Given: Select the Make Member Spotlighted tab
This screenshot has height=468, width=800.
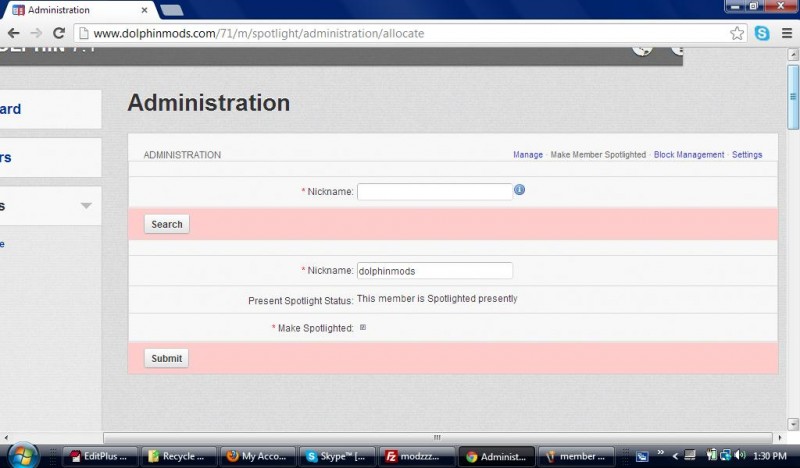Looking at the screenshot, I should pos(598,155).
